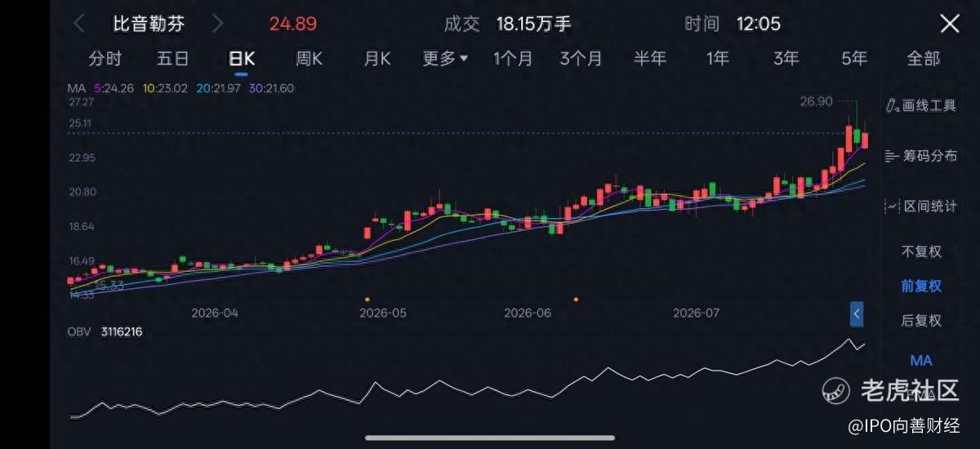Click the price 24.89
Screen dimensions: 980x449
pos(293,24)
